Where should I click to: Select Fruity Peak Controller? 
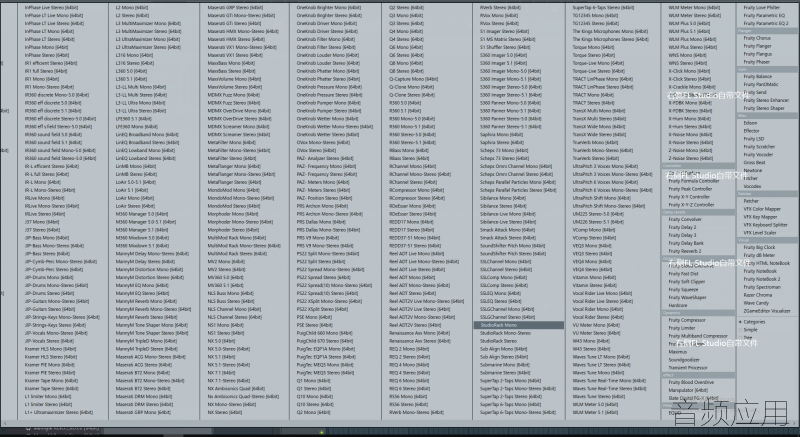coord(690,189)
